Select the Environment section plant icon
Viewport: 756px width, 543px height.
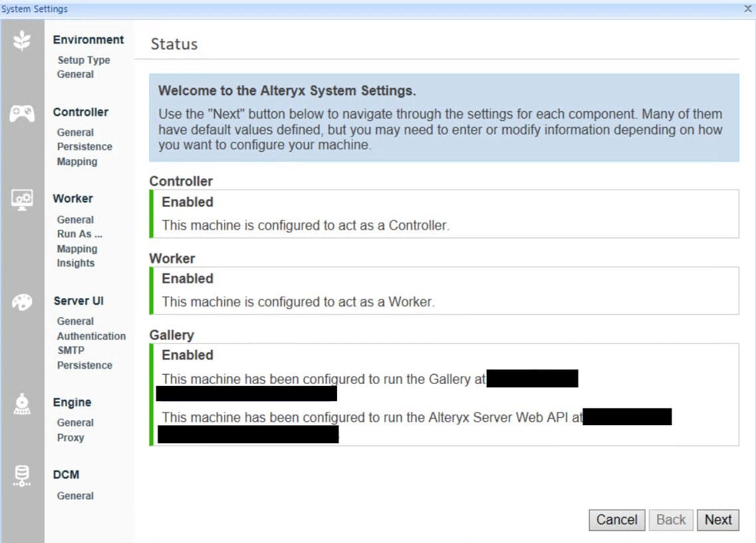point(23,40)
